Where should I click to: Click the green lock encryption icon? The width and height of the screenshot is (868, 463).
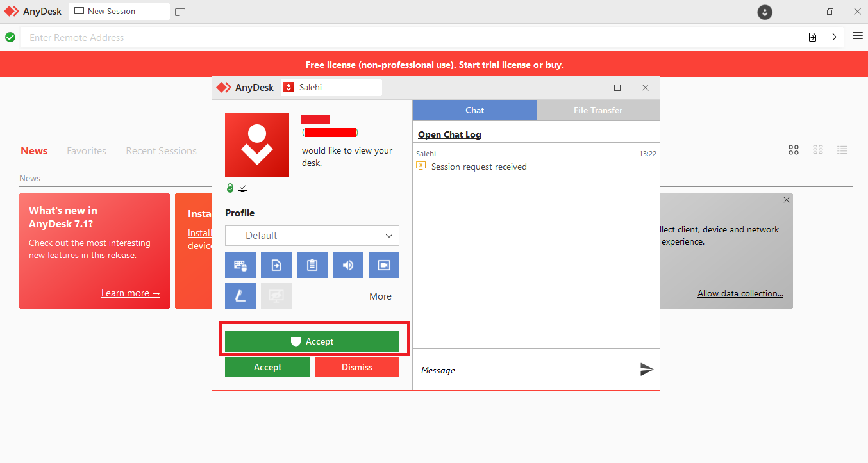[x=230, y=188]
